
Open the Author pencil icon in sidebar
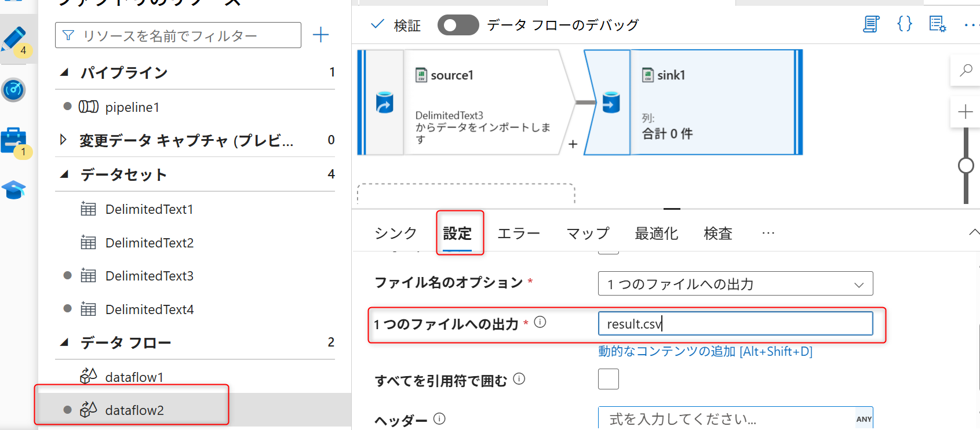pos(14,38)
